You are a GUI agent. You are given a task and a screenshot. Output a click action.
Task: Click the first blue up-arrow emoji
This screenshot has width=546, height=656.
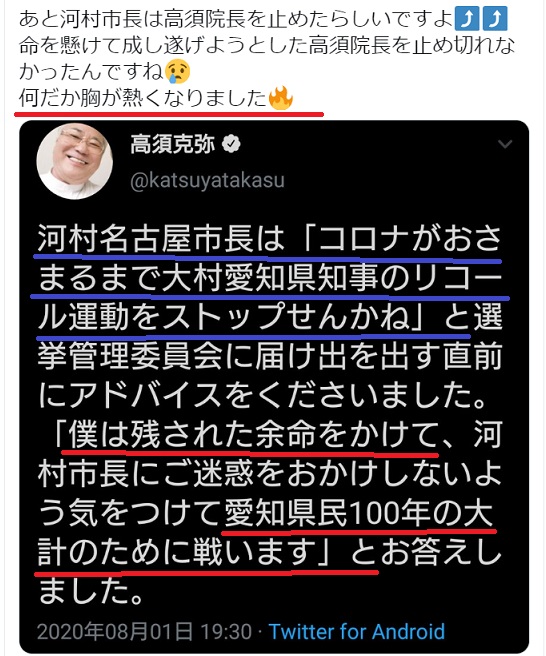pyautogui.click(x=467, y=20)
